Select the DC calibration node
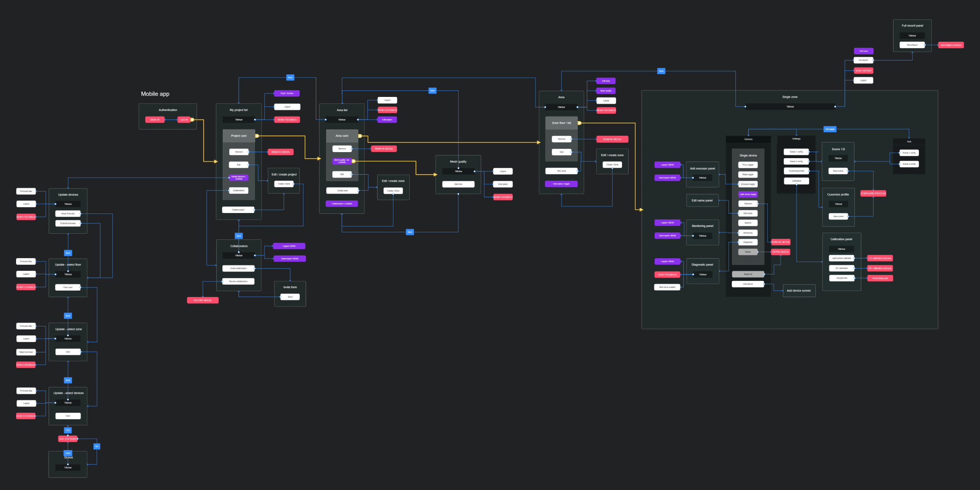Screen dimensions: 980x490 [x=841, y=268]
